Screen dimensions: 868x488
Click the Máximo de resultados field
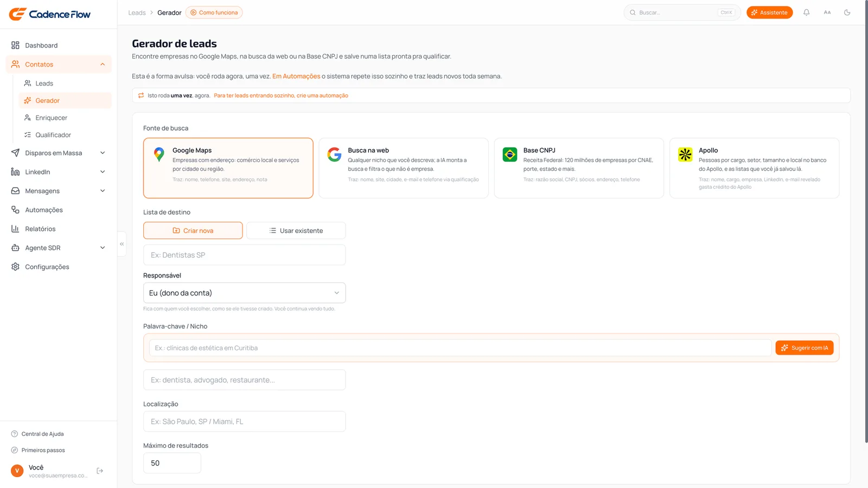click(172, 463)
